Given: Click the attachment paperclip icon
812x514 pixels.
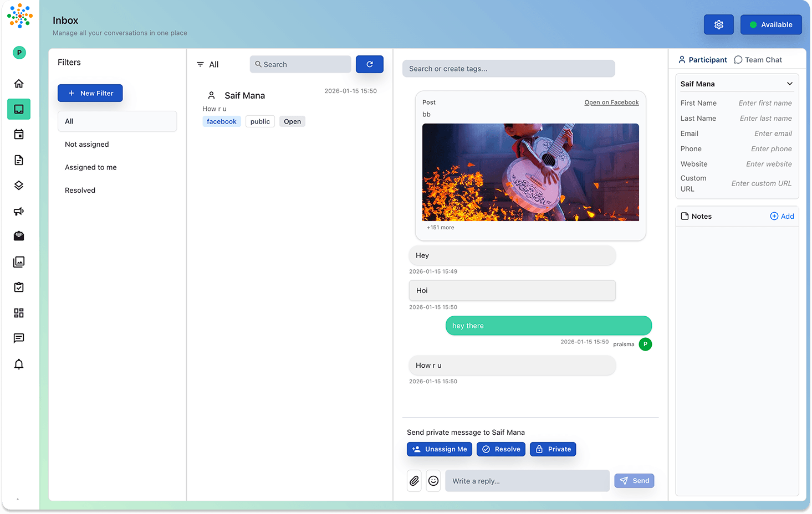Looking at the screenshot, I should (x=414, y=481).
